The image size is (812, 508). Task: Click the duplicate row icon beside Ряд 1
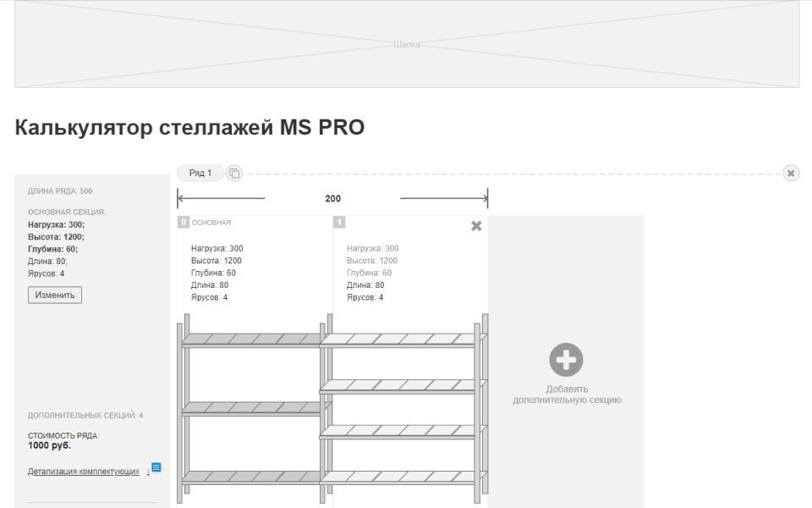234,173
